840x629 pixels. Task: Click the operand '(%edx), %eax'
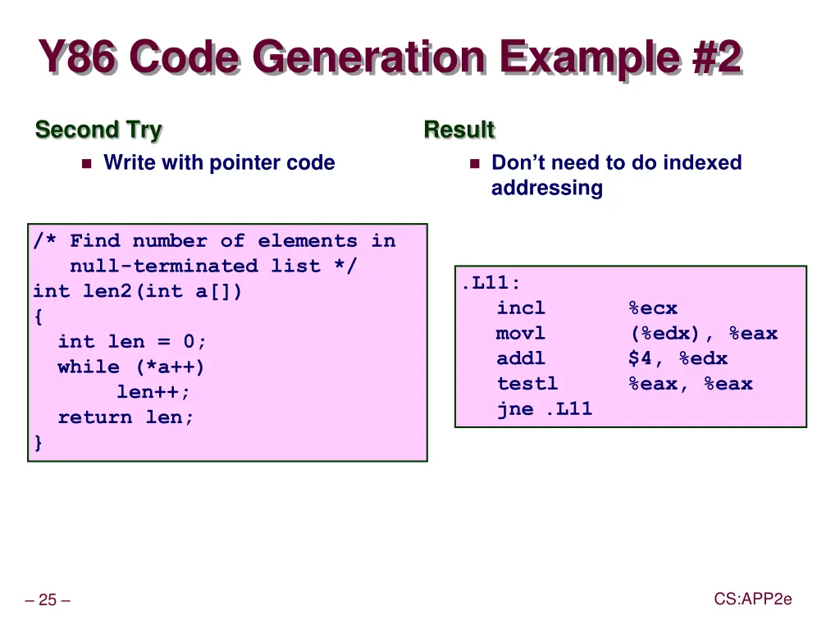(x=704, y=333)
